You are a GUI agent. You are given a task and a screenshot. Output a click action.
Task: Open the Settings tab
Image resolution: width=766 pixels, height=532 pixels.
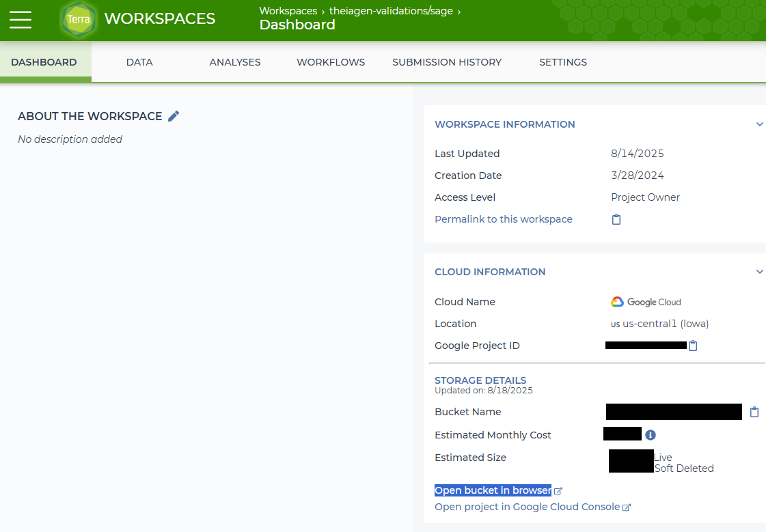[x=563, y=62]
